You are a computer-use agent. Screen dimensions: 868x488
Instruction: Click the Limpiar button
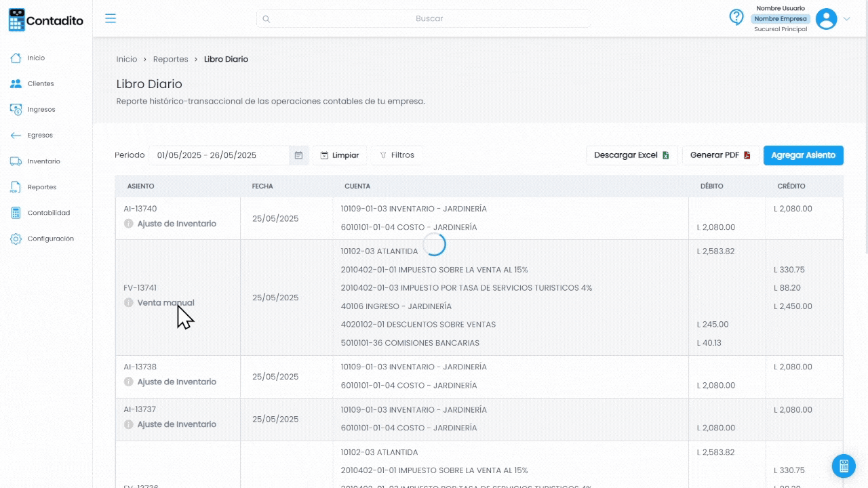pyautogui.click(x=340, y=155)
